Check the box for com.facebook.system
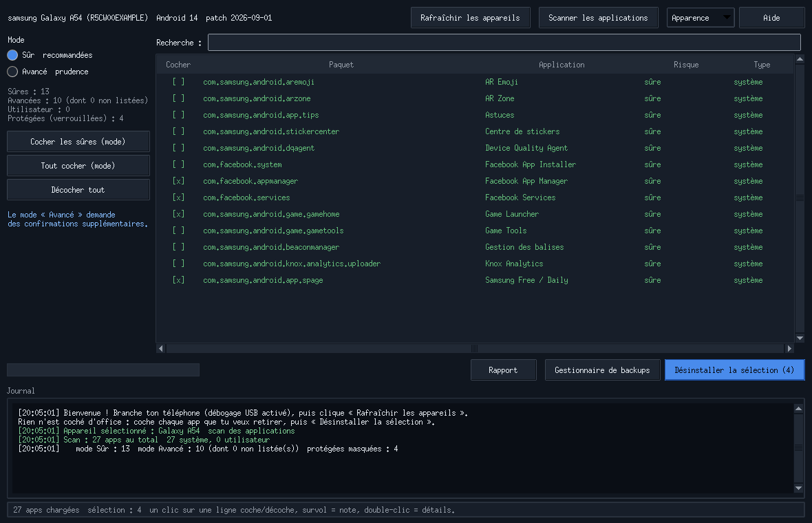 coord(178,164)
